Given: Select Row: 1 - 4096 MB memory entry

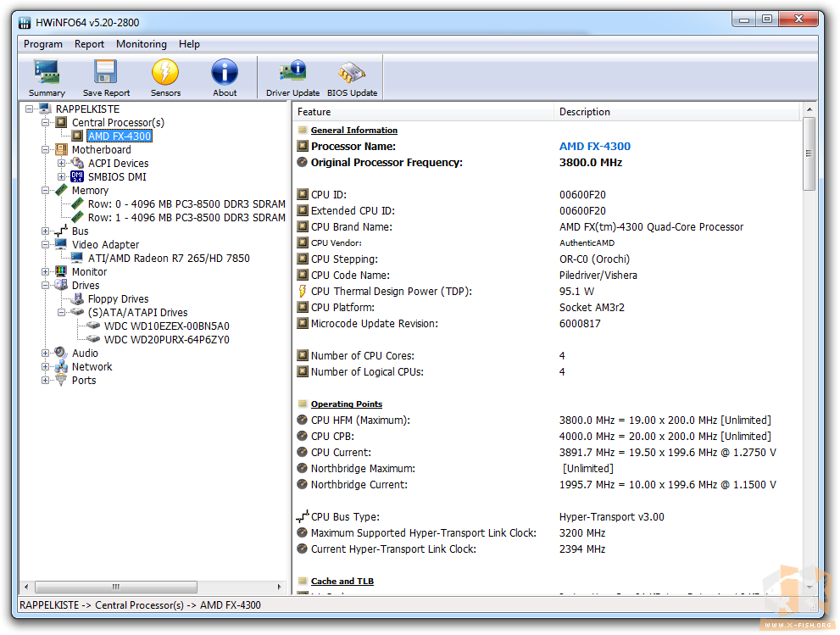Looking at the screenshot, I should click(x=186, y=218).
